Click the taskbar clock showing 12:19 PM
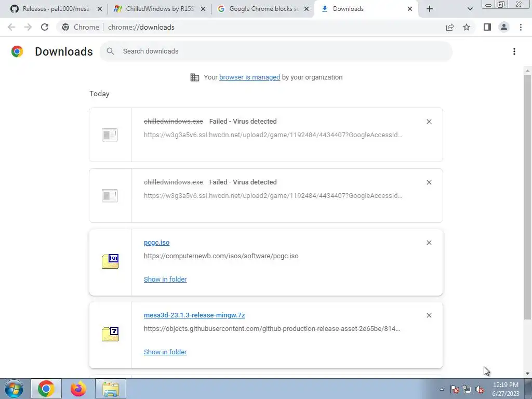The image size is (532, 399). (x=506, y=389)
